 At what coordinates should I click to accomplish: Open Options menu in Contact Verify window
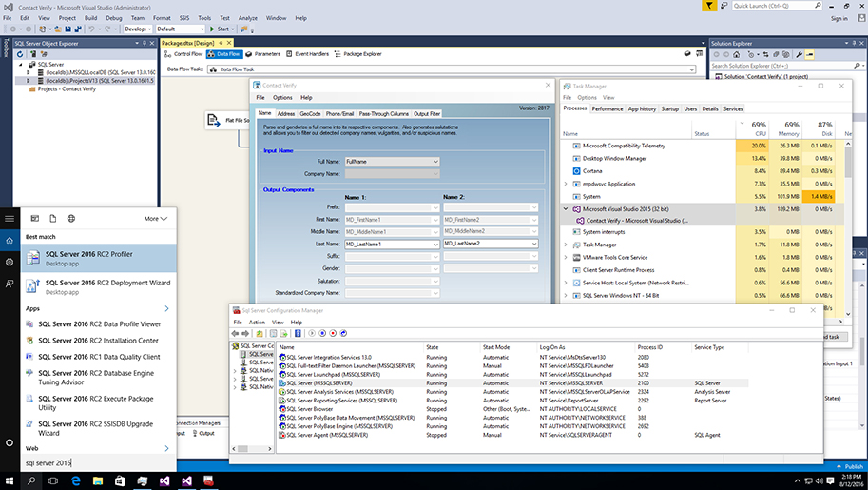coord(282,98)
